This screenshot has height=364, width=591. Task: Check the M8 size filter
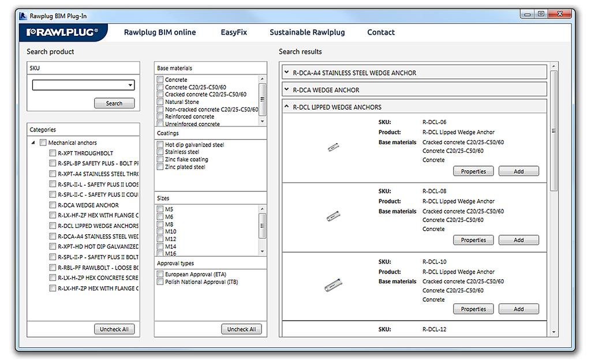coord(160,224)
